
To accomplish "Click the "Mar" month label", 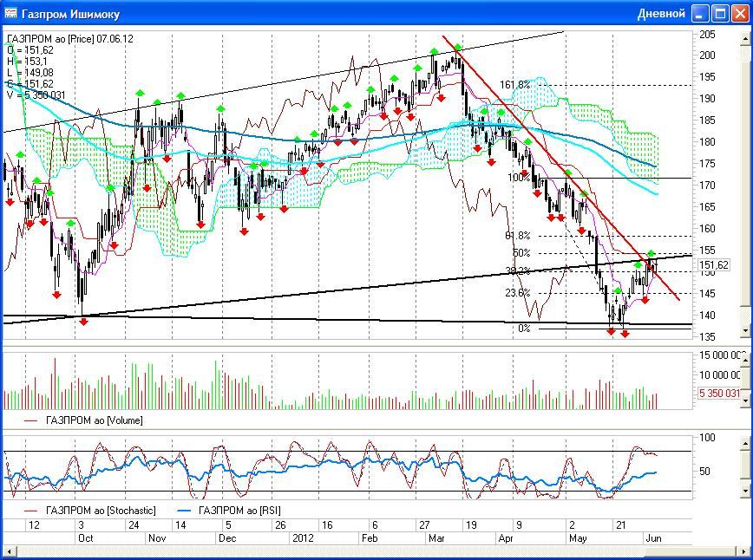I will 436,538.
